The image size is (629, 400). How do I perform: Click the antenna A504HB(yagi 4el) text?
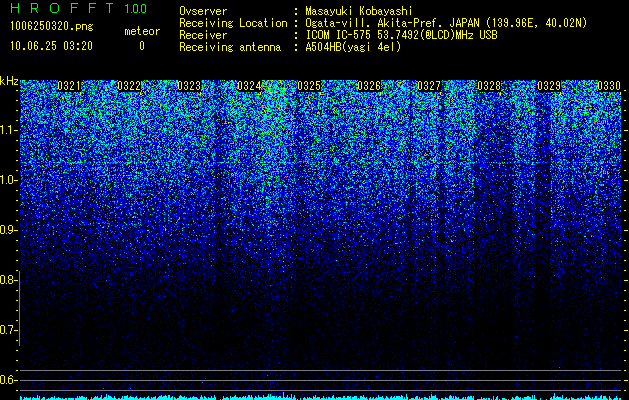353,47
